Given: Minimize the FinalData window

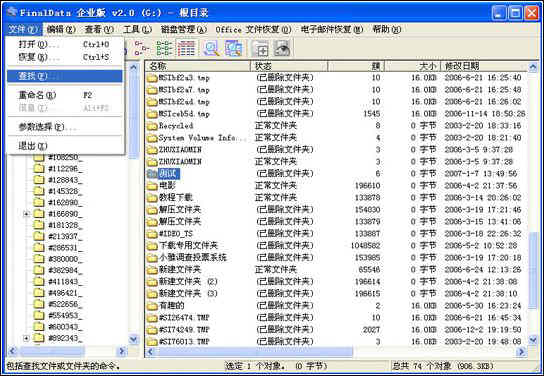Looking at the screenshot, I should [x=500, y=13].
